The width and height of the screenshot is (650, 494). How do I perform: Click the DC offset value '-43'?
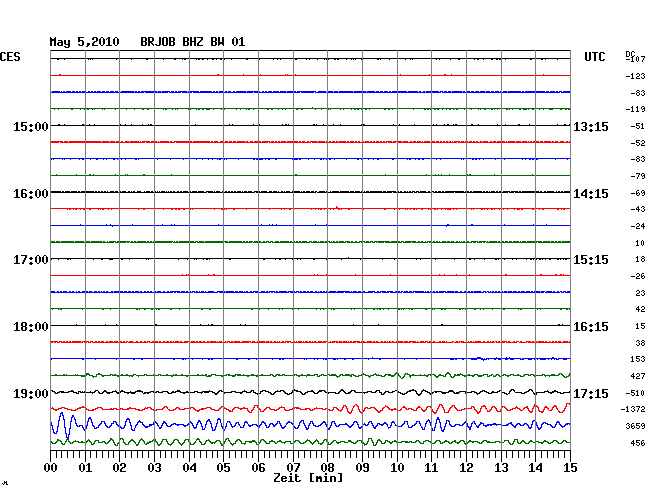click(x=638, y=209)
